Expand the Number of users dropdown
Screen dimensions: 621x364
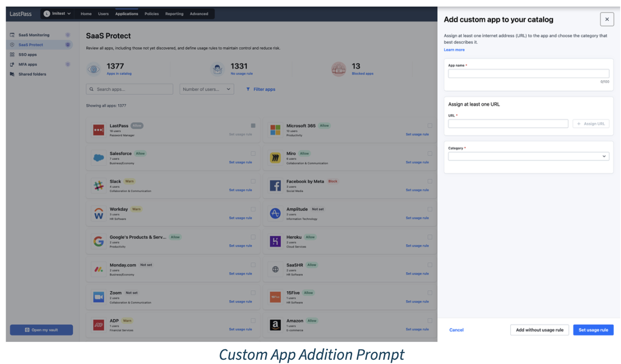[x=207, y=89]
